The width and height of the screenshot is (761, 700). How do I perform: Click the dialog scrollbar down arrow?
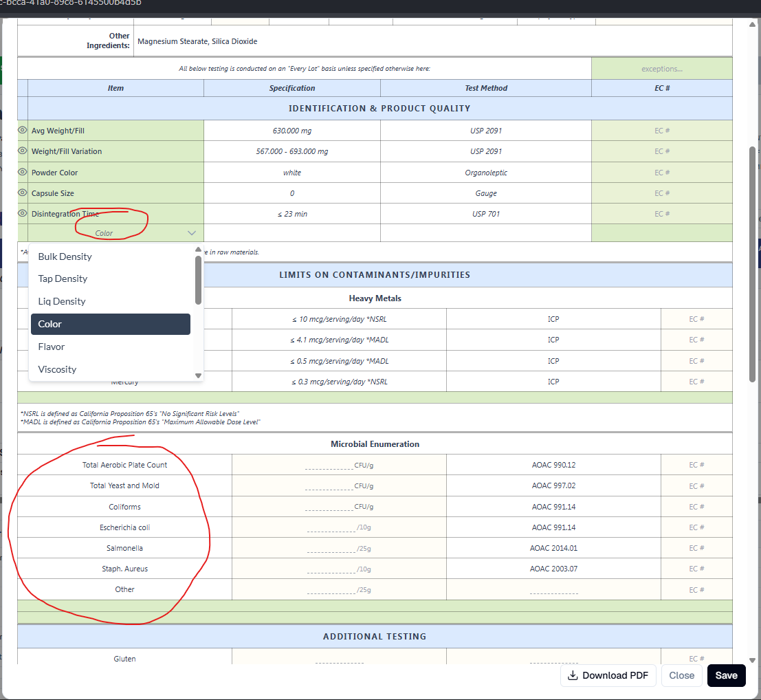[752, 659]
